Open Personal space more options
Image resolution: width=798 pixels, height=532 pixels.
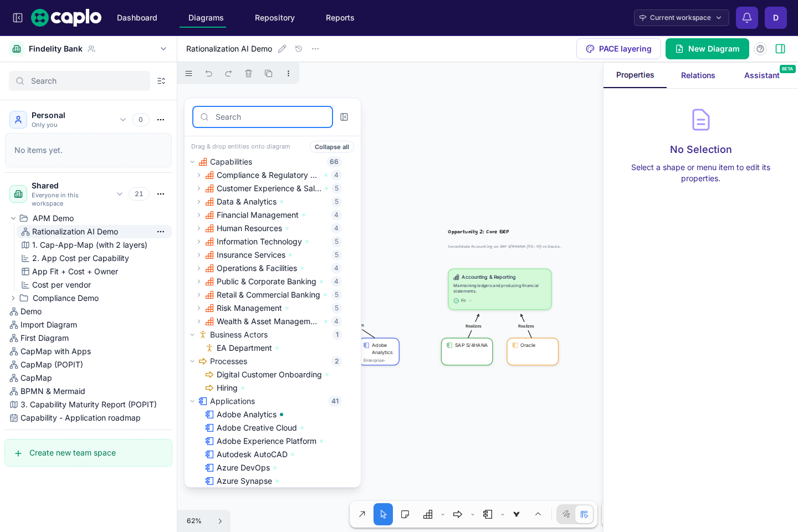161,120
